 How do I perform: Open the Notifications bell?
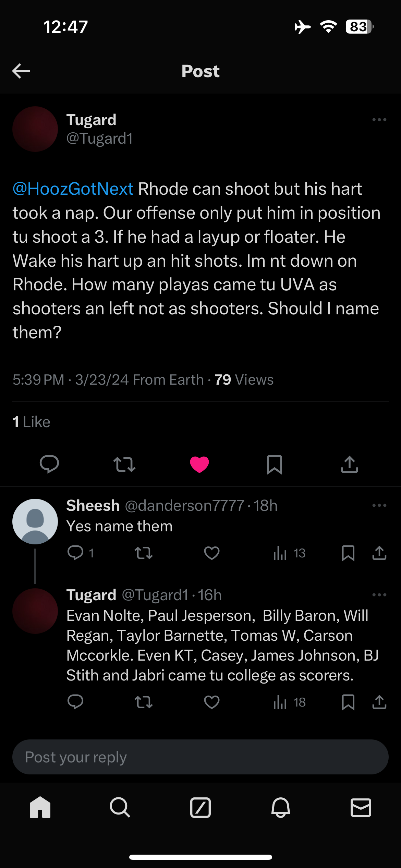(281, 807)
